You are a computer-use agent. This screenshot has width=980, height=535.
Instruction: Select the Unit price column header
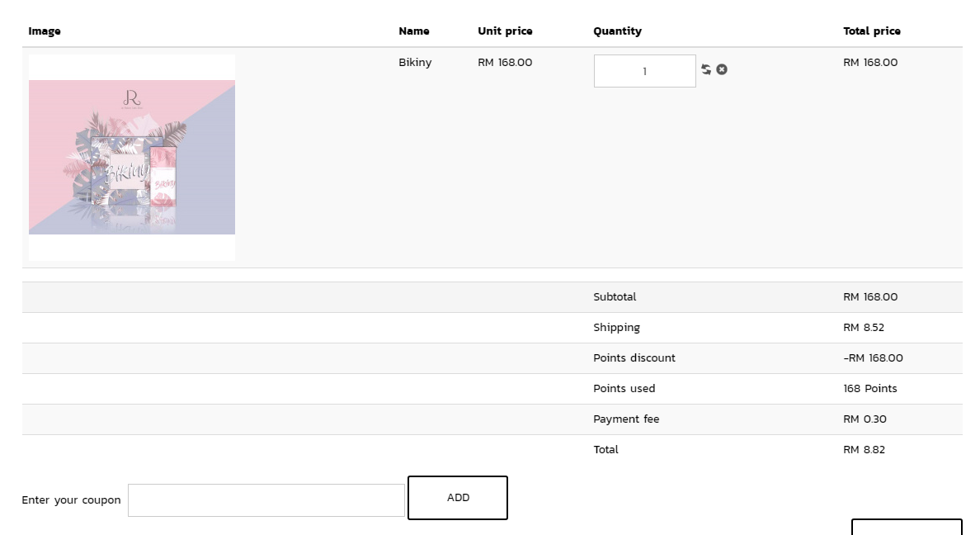(x=505, y=31)
